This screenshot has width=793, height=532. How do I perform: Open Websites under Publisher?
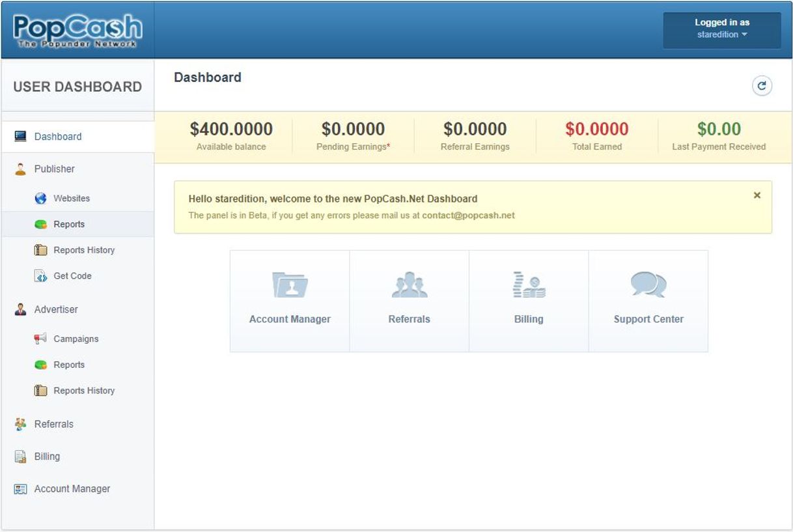[72, 199]
